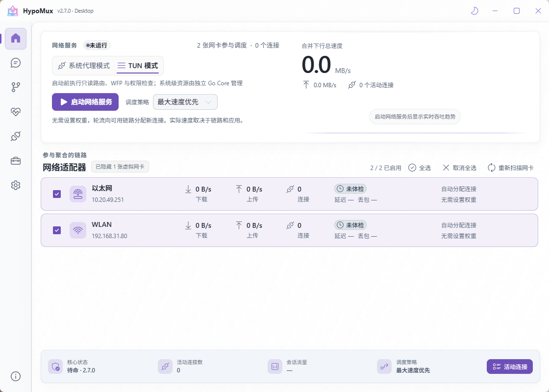Click 取消全选 to deselect adapters

point(459,168)
